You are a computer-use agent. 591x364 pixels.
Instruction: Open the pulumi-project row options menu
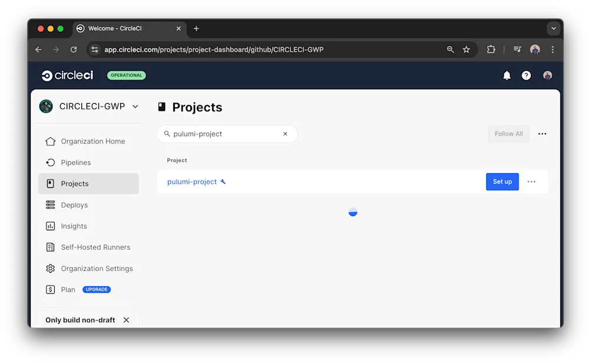click(531, 182)
